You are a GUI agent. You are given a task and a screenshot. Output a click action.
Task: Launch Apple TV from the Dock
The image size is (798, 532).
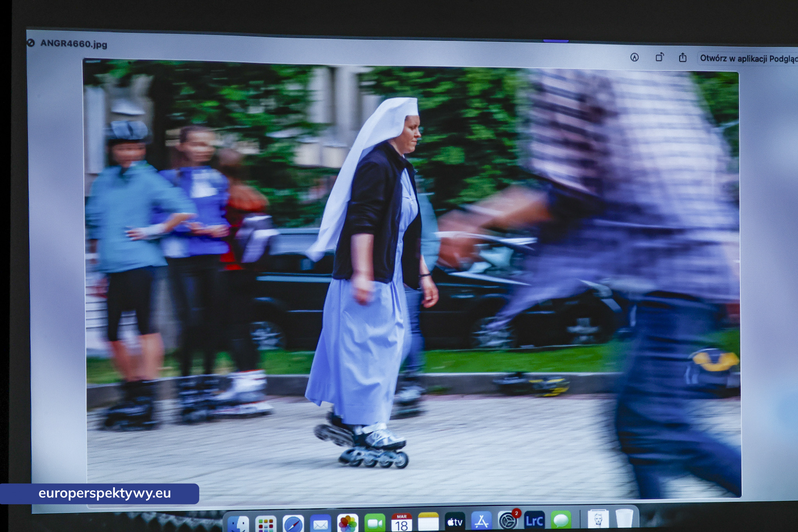[x=455, y=522]
